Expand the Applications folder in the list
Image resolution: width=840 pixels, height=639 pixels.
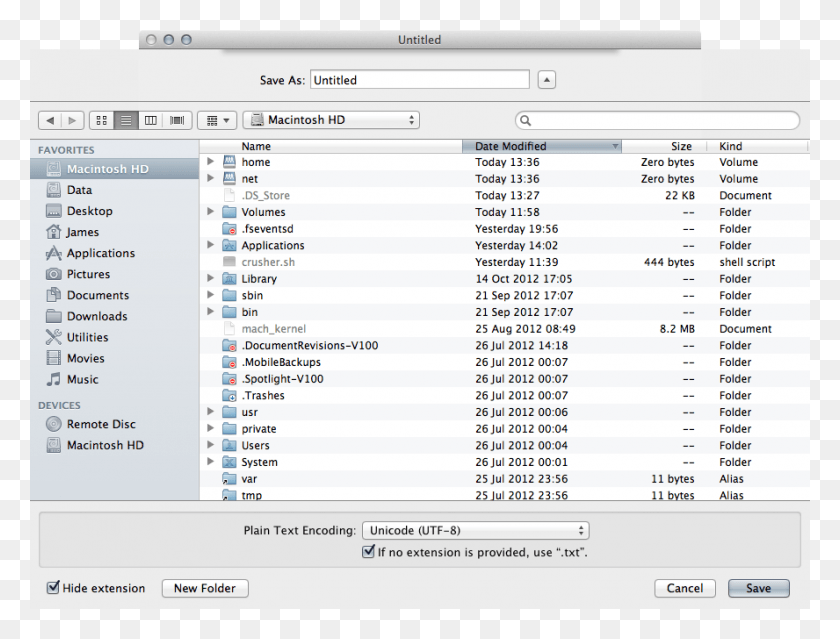tap(211, 245)
